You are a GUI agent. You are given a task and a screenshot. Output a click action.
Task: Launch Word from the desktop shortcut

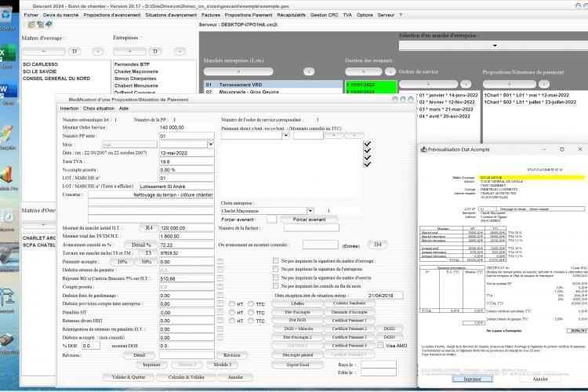coord(7,90)
